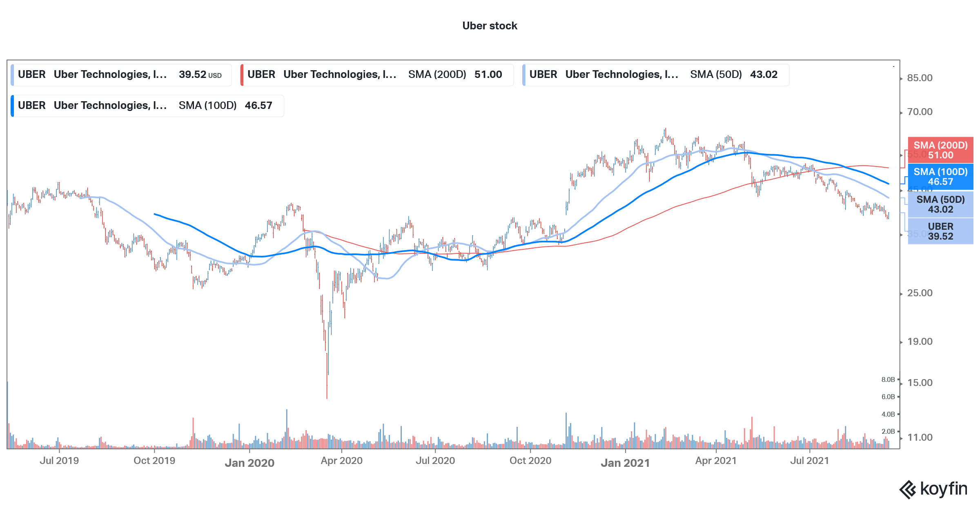This screenshot has width=980, height=506.
Task: Click the Oct 2019 date label
Action: [x=154, y=461]
